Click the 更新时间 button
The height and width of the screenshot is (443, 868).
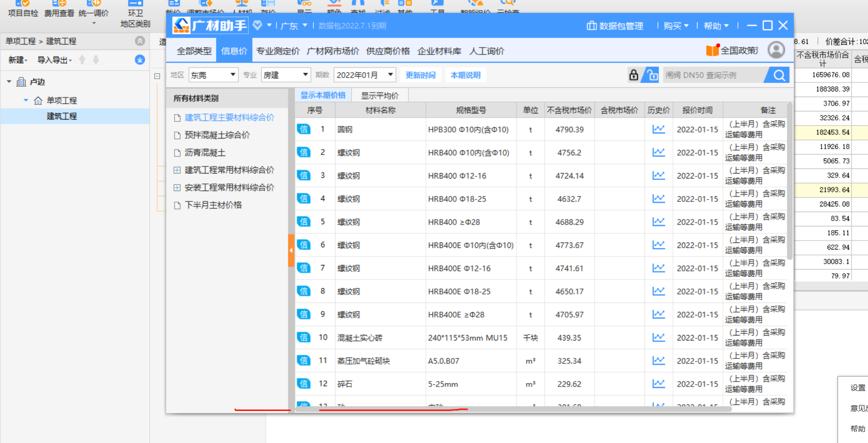click(x=420, y=75)
